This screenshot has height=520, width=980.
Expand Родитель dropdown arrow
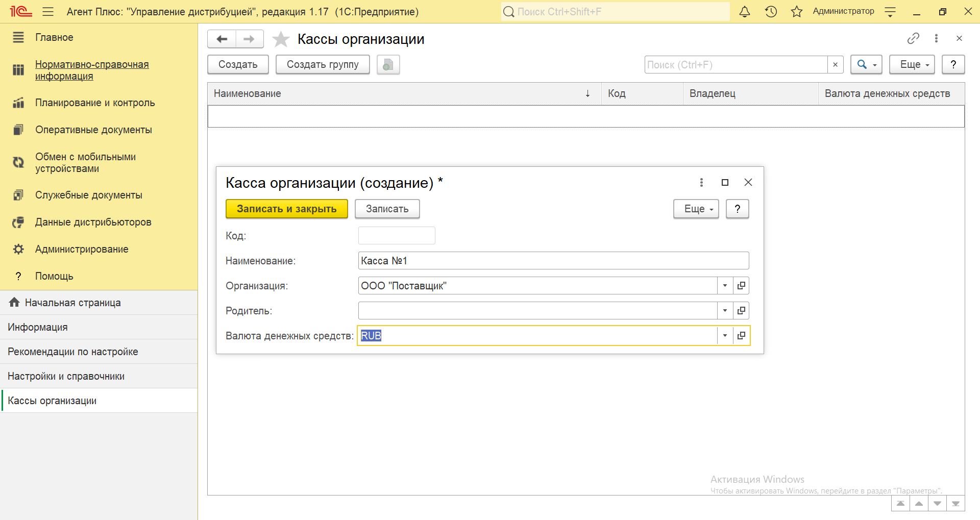pos(725,311)
